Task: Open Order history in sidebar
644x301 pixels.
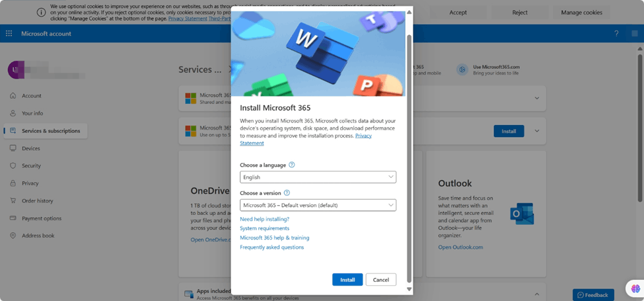Action: (38, 200)
